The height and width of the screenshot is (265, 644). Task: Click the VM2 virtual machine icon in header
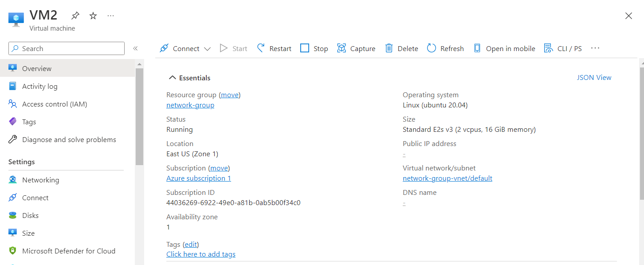[x=16, y=20]
